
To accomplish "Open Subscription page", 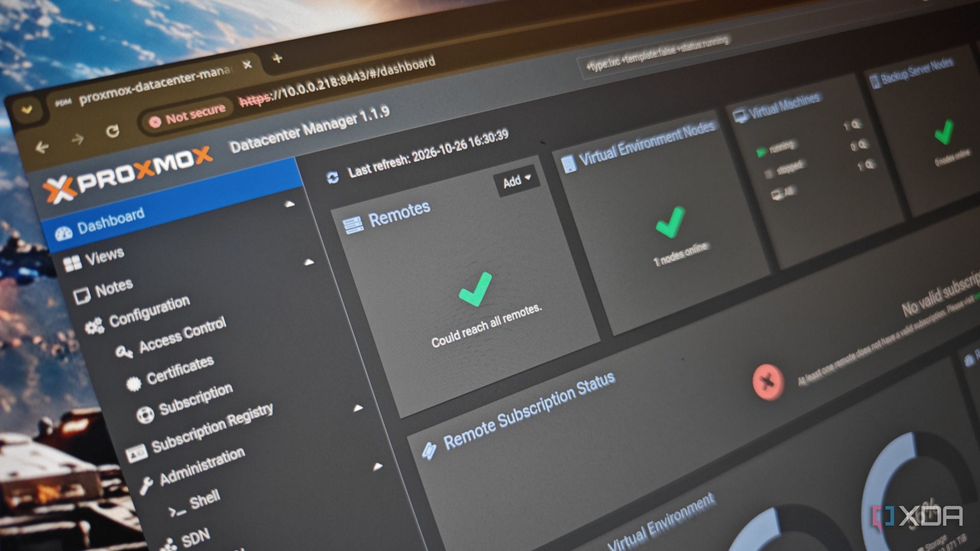I will pos(196,399).
